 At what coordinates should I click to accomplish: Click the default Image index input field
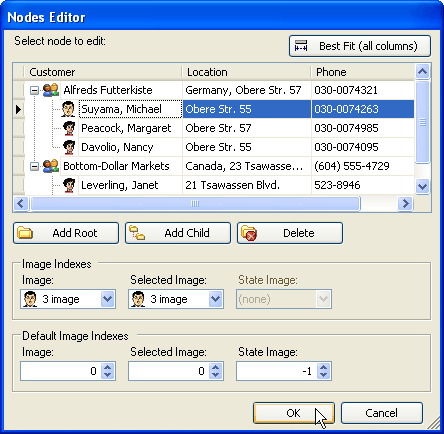pyautogui.click(x=61, y=371)
